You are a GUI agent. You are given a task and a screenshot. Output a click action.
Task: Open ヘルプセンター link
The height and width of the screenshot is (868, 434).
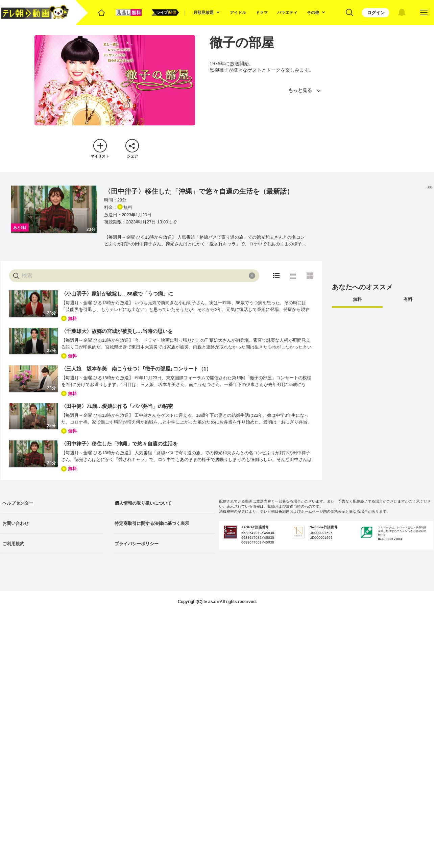point(18,503)
